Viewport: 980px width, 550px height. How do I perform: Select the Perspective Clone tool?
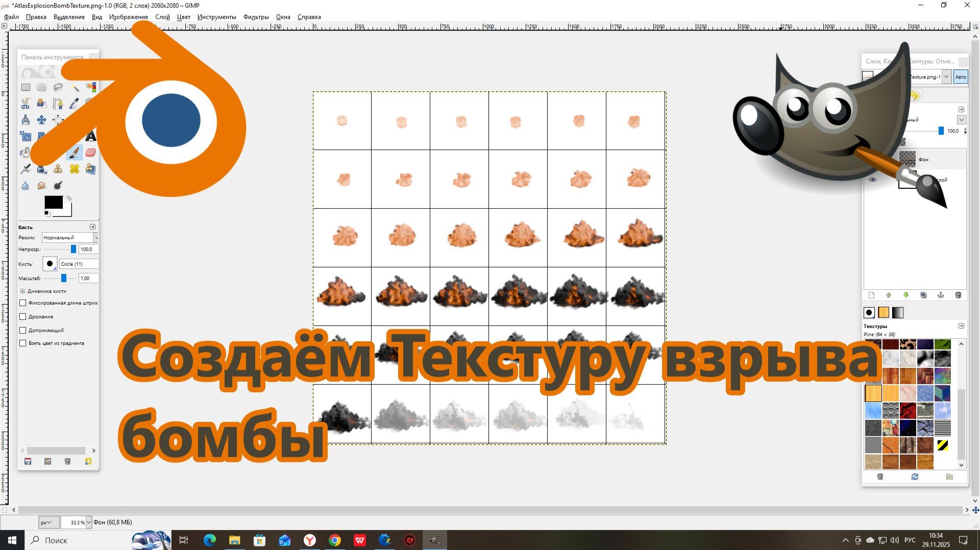tap(91, 169)
